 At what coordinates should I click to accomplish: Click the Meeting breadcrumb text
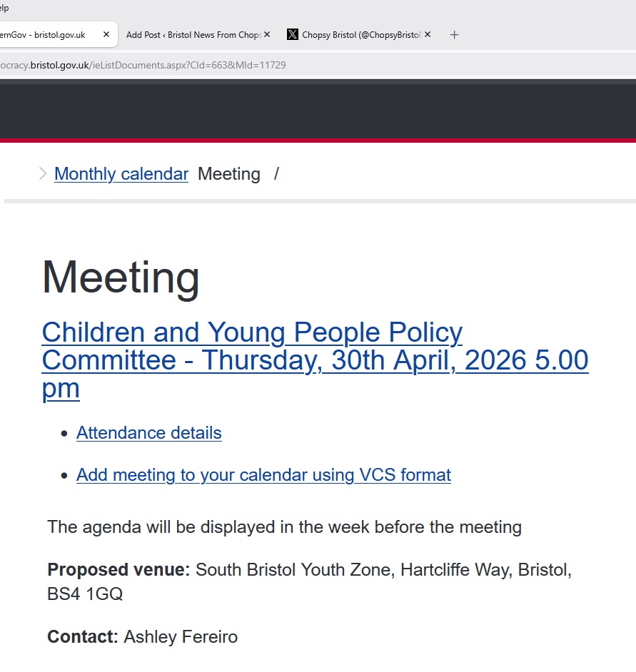tap(228, 173)
